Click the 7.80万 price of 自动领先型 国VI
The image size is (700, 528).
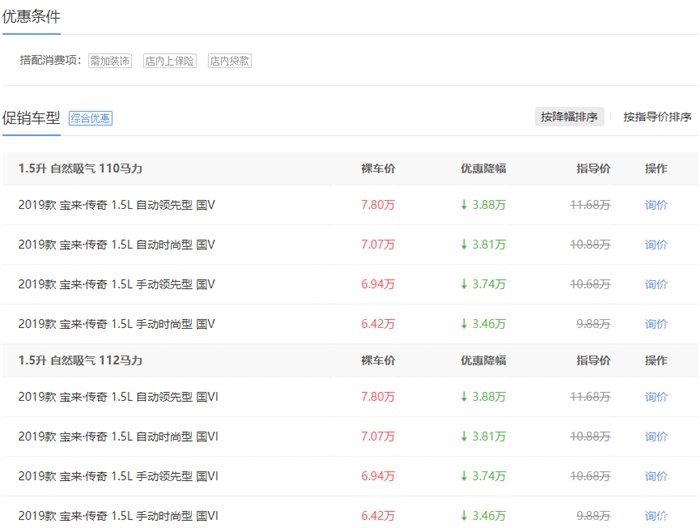378,397
